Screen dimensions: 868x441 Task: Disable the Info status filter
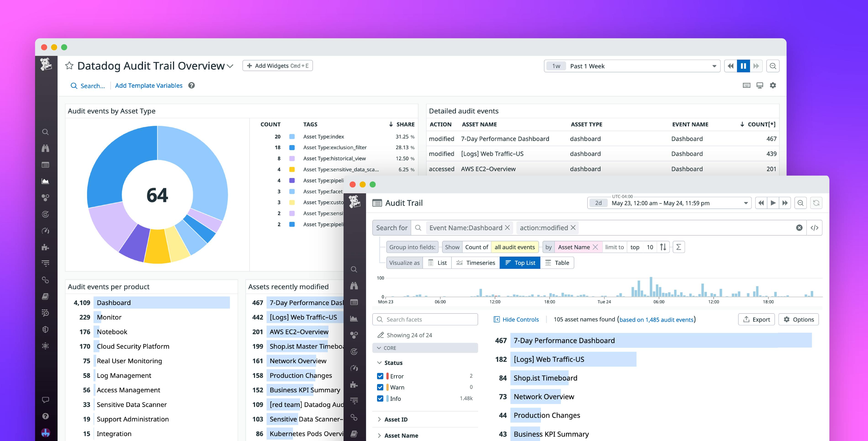point(380,398)
